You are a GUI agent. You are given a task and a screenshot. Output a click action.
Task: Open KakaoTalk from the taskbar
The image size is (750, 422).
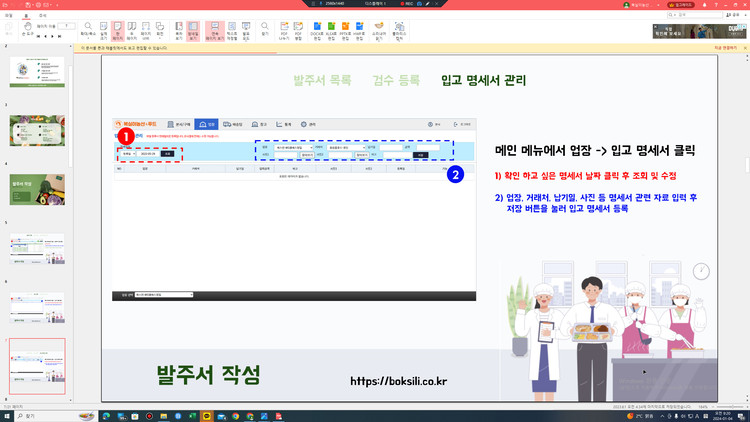207,416
